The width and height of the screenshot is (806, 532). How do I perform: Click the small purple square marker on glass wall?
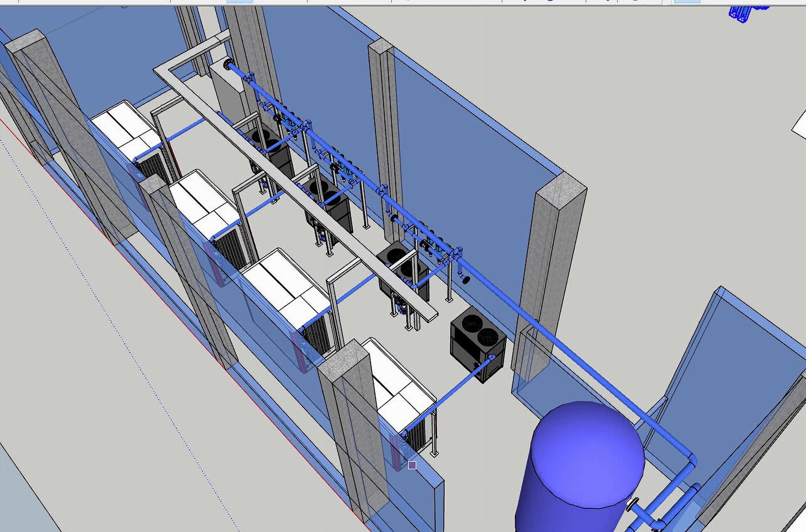(412, 465)
